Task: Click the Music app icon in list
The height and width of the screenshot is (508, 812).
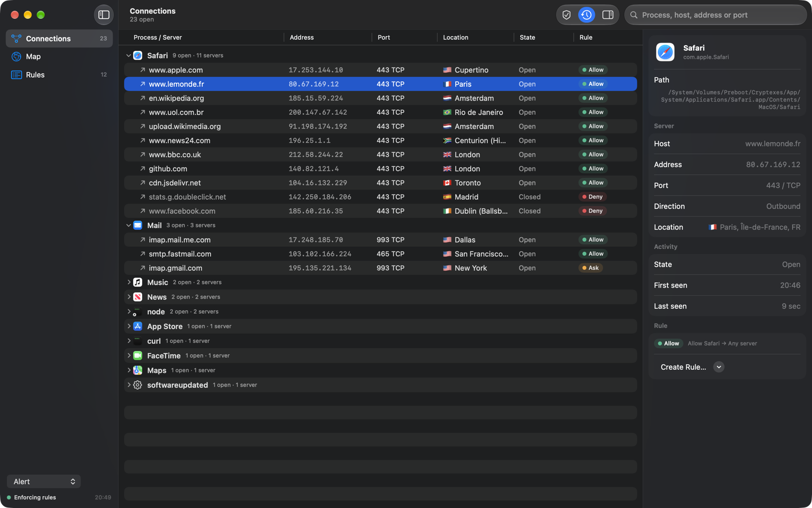Action: tap(138, 282)
